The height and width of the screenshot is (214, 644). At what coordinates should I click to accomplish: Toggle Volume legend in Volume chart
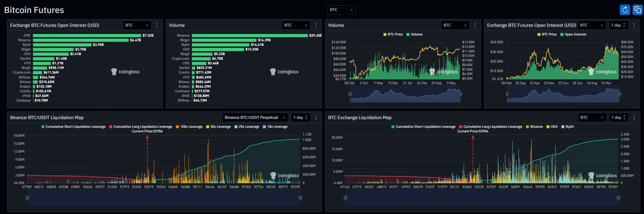414,34
